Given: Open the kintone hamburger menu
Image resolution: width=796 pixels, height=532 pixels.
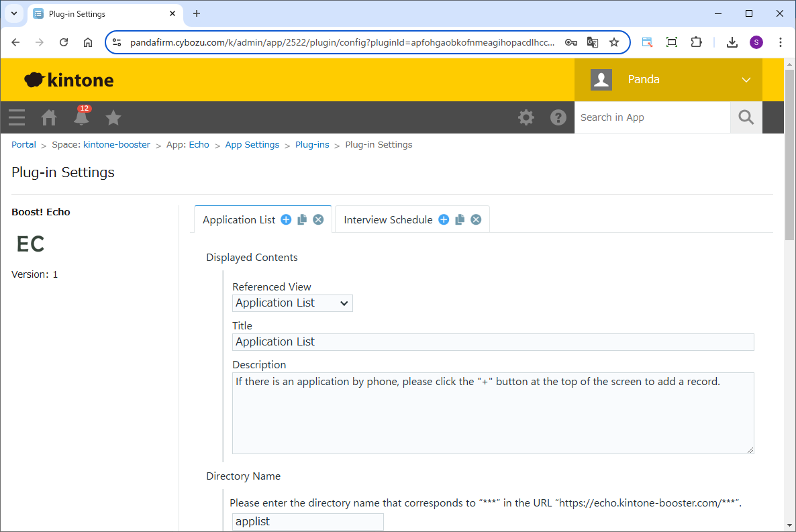Looking at the screenshot, I should point(17,117).
